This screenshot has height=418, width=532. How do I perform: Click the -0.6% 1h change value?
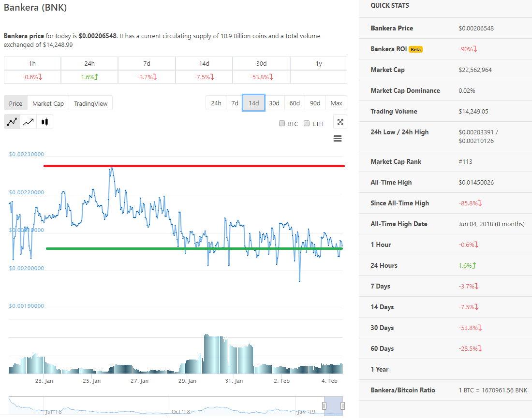point(32,77)
